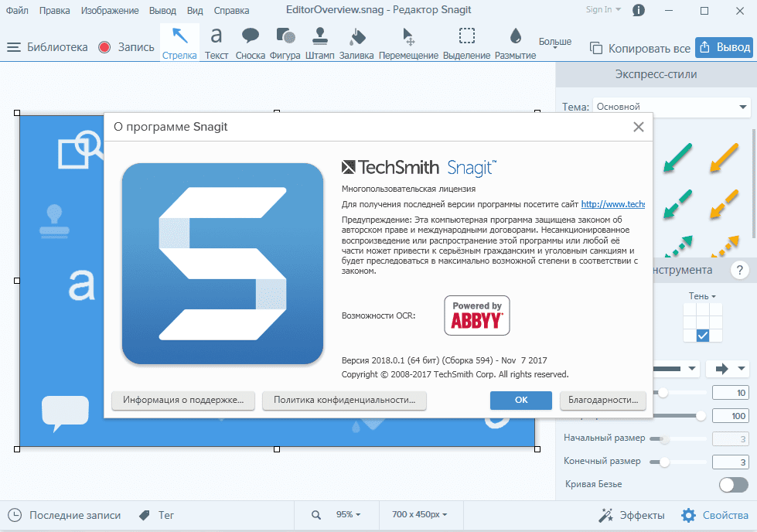Select the Fill (Заливка) tool
Image resolution: width=757 pixels, height=532 pixels.
[356, 43]
